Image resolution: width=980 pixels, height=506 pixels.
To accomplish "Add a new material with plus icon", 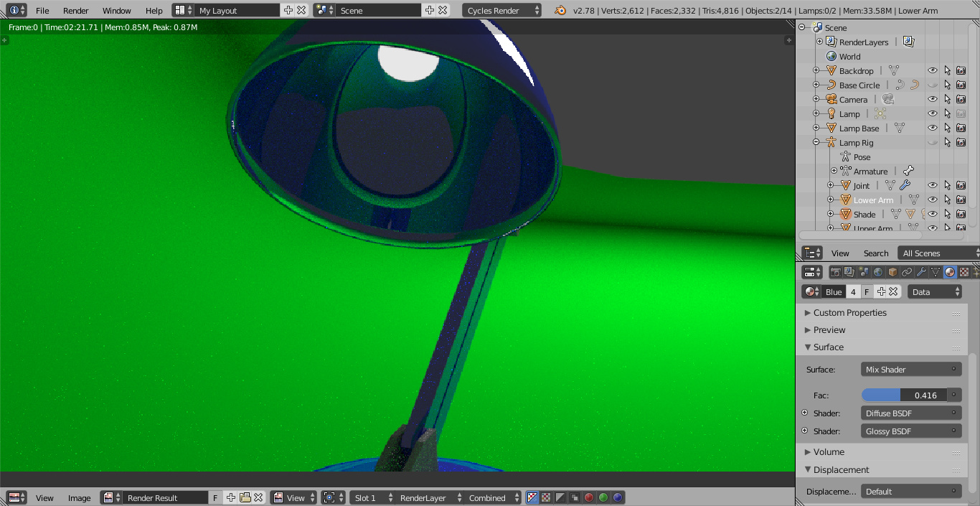I will [882, 291].
